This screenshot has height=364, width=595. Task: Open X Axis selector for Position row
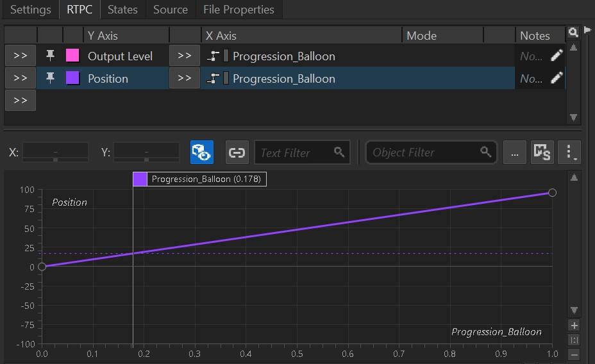[x=185, y=79]
